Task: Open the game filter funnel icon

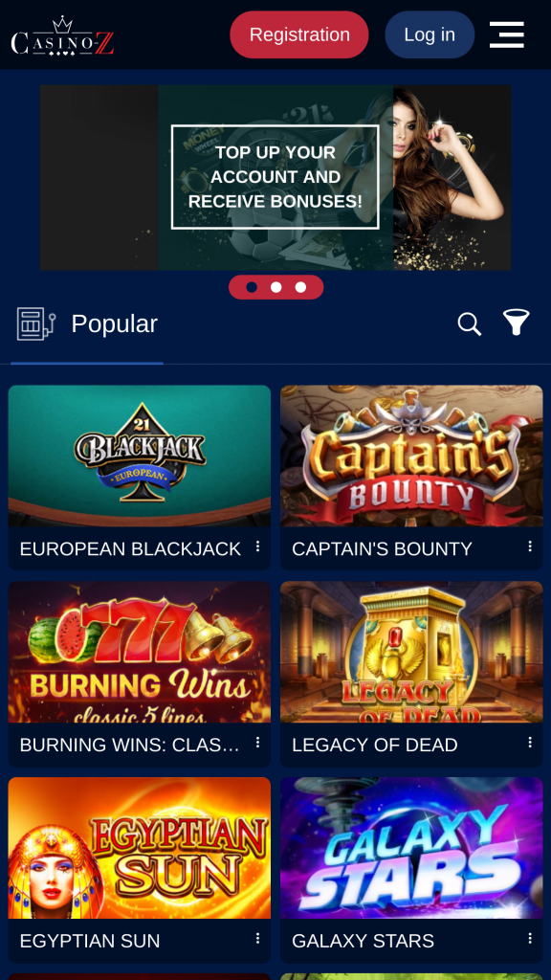Action: pyautogui.click(x=517, y=323)
